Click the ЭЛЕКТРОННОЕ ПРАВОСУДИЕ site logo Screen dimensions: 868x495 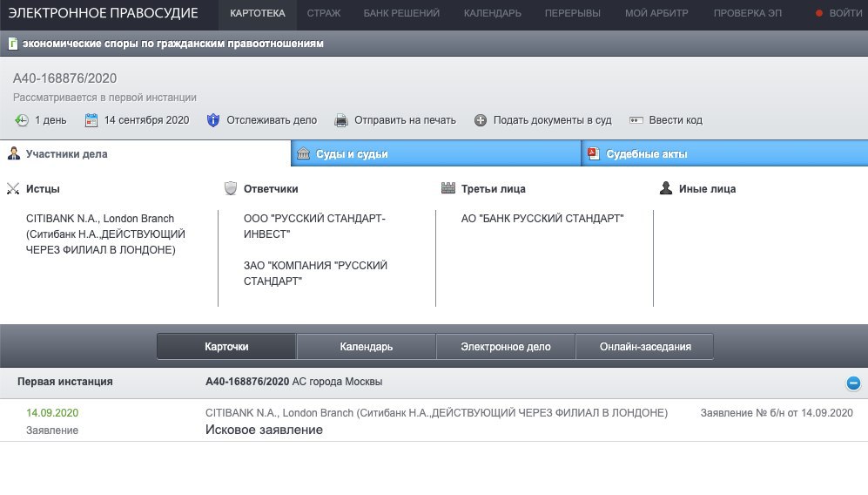tap(103, 13)
